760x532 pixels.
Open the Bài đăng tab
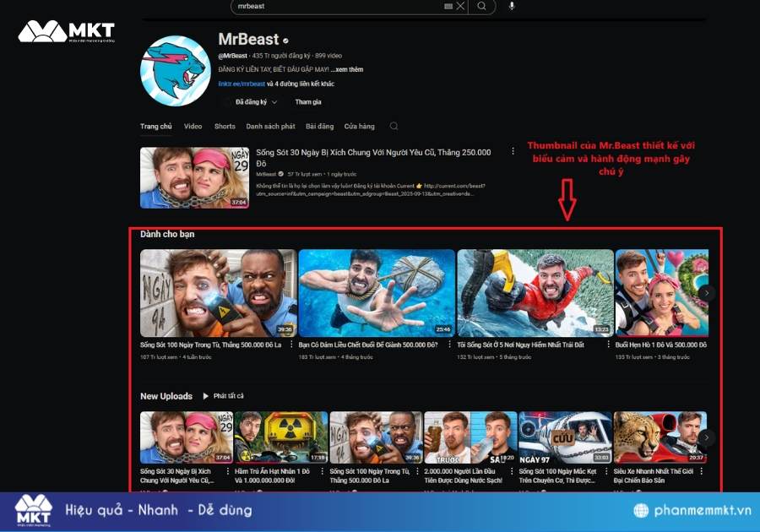pyautogui.click(x=320, y=126)
